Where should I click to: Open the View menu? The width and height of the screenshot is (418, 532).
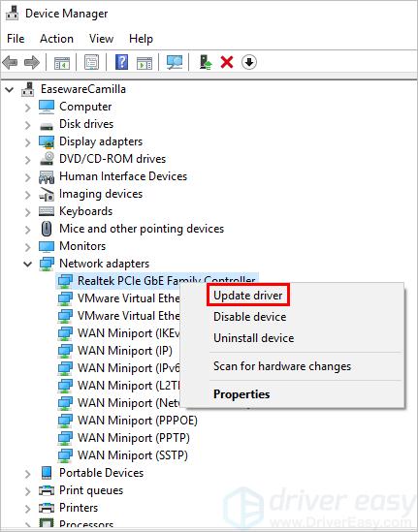101,39
